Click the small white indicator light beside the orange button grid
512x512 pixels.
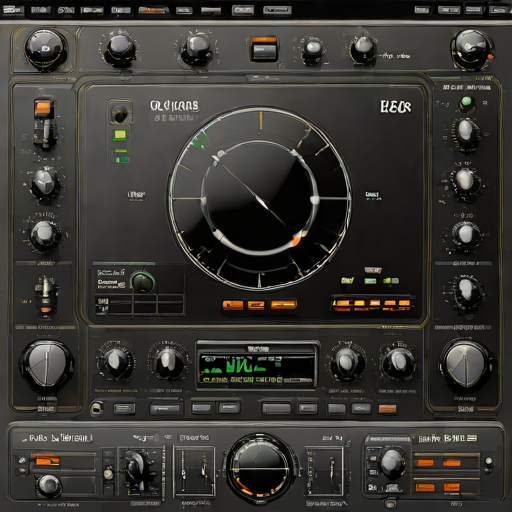coord(489,461)
